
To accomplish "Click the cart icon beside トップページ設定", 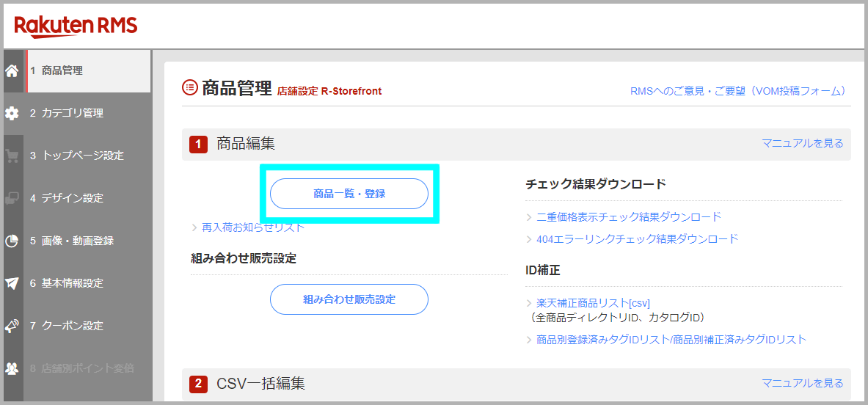I will (12, 156).
